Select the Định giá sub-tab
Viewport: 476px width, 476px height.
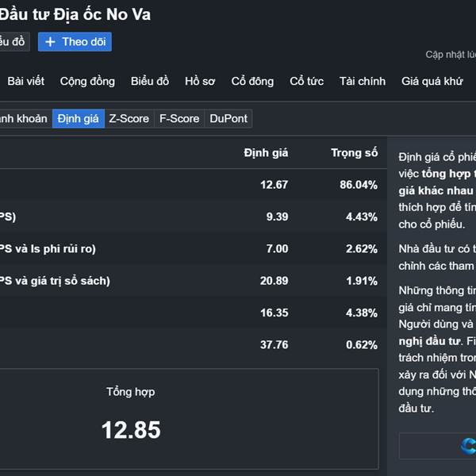point(79,118)
